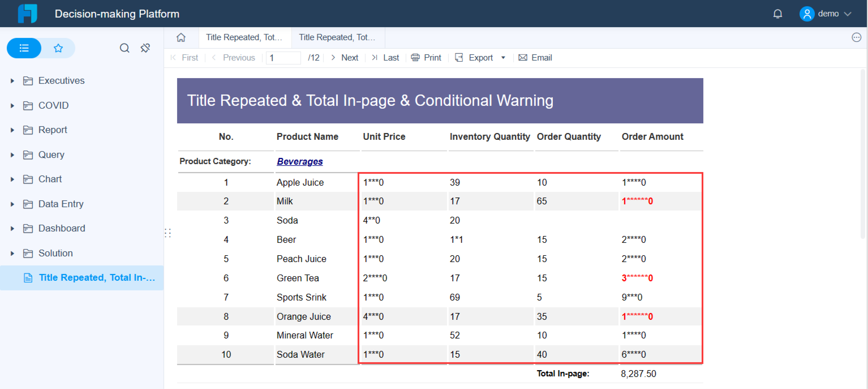
Task: Click the Email envelope icon
Action: (x=523, y=58)
